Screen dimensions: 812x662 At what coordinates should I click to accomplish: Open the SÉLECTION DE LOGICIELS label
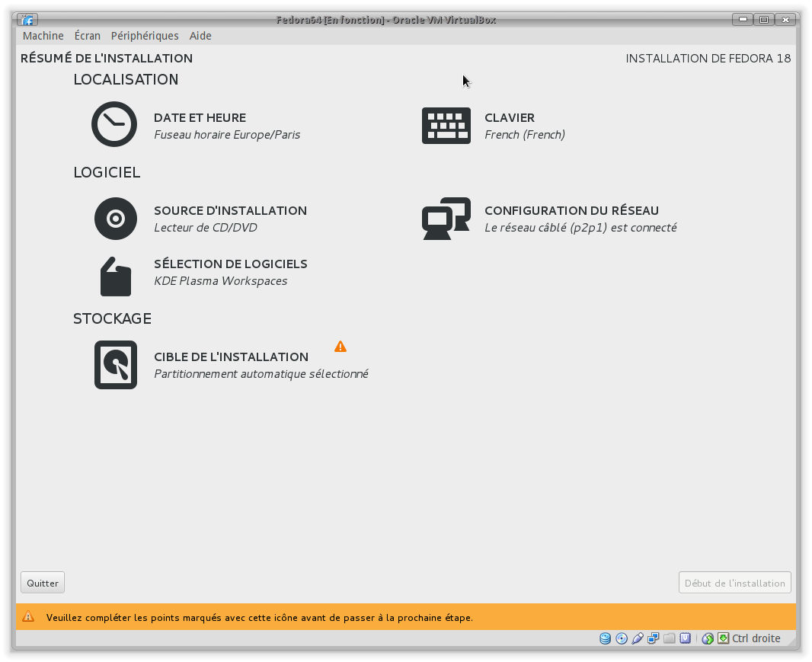pos(231,264)
